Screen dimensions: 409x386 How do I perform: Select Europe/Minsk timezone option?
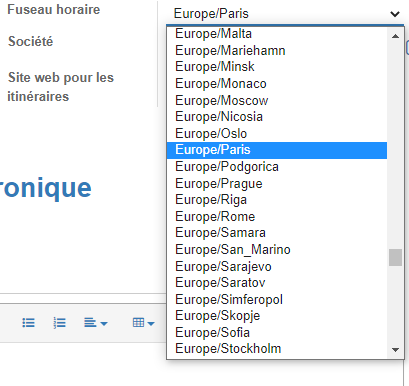coord(277,67)
